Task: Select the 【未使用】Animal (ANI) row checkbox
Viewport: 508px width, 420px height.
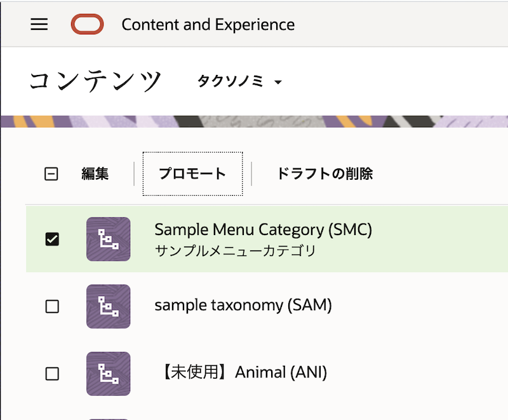Action: (x=52, y=374)
